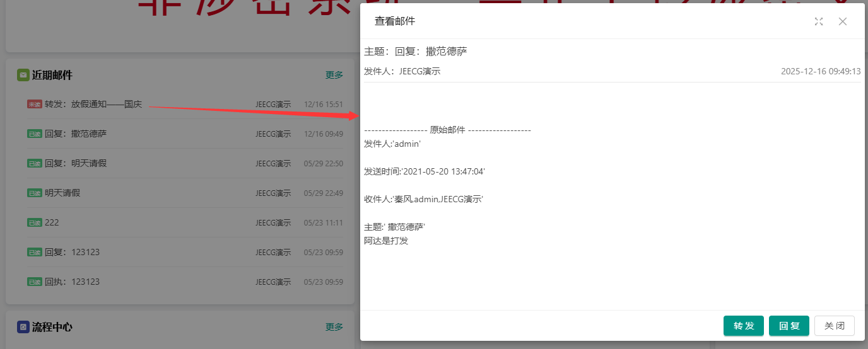This screenshot has width=868, height=349.
Task: Click subject line 主题：回复：撒范德萨
Action: pyautogui.click(x=416, y=52)
